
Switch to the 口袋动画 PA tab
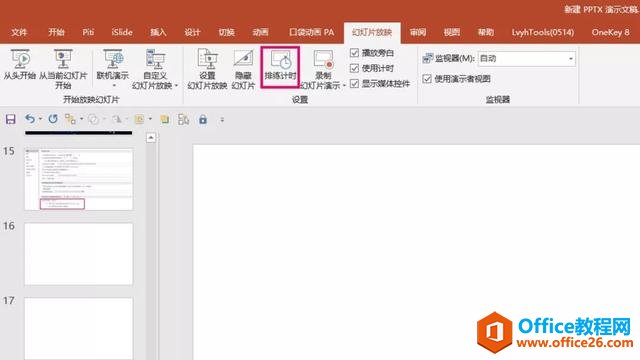click(x=311, y=32)
